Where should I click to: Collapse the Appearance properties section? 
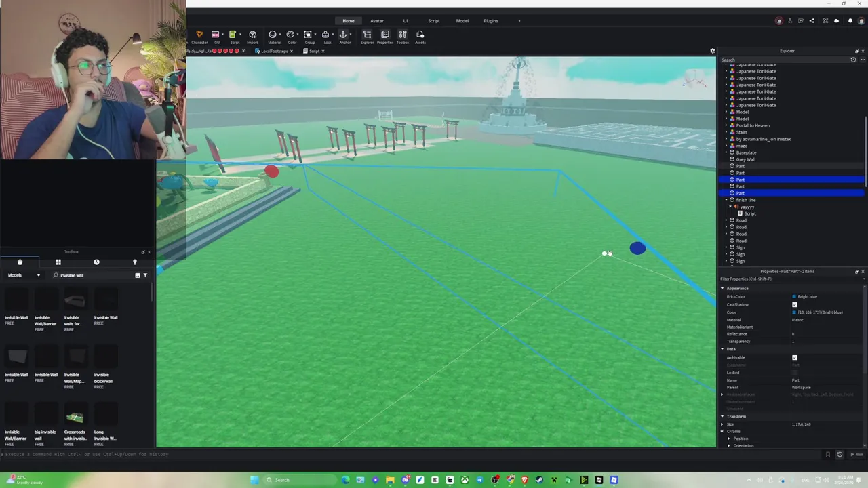[x=722, y=288]
